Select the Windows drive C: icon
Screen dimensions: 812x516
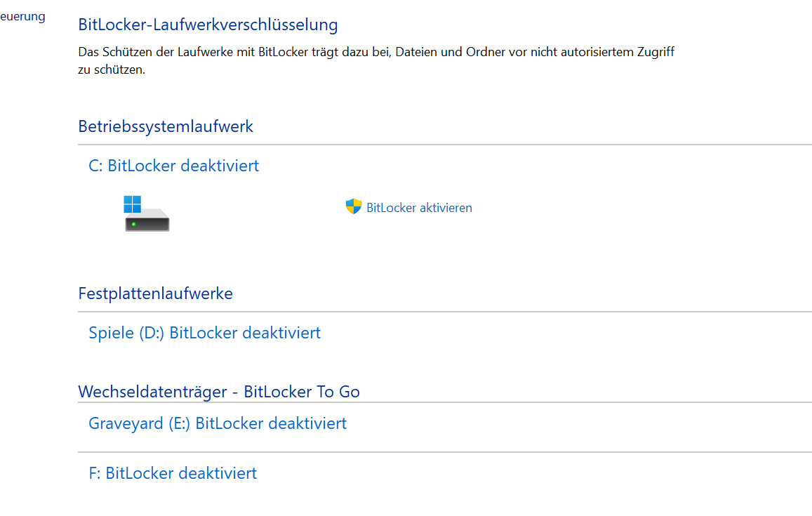[x=147, y=213]
